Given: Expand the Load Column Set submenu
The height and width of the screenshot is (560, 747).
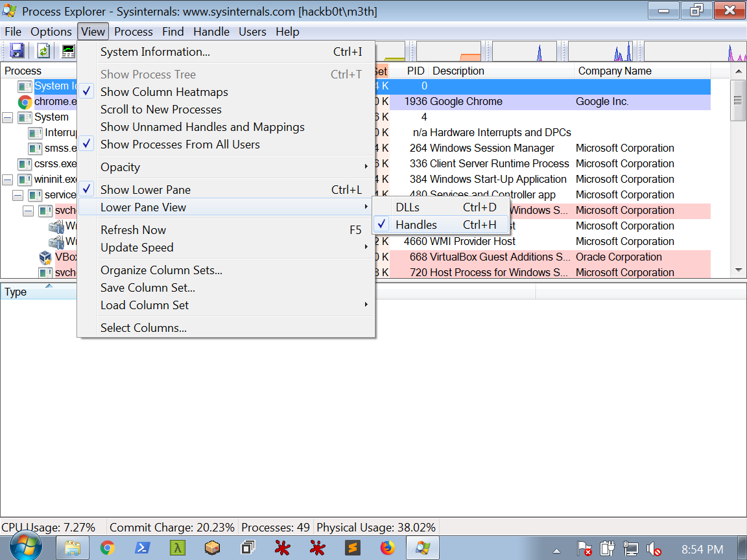Looking at the screenshot, I should click(x=226, y=305).
